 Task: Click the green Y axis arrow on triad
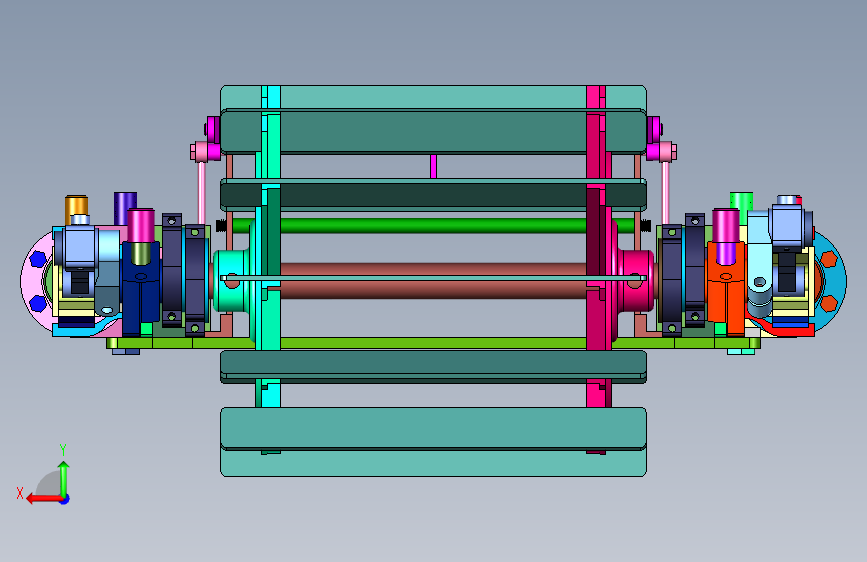64,477
